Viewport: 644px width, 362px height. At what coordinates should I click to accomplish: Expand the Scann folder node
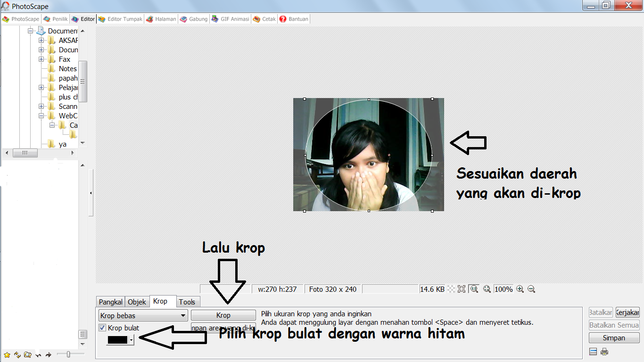coord(41,107)
